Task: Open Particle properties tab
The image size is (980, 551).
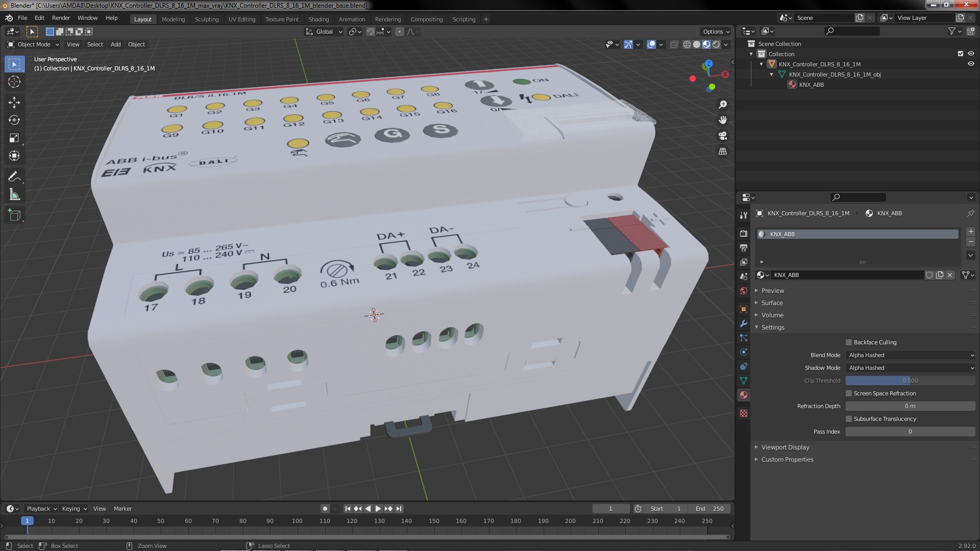Action: (x=744, y=338)
